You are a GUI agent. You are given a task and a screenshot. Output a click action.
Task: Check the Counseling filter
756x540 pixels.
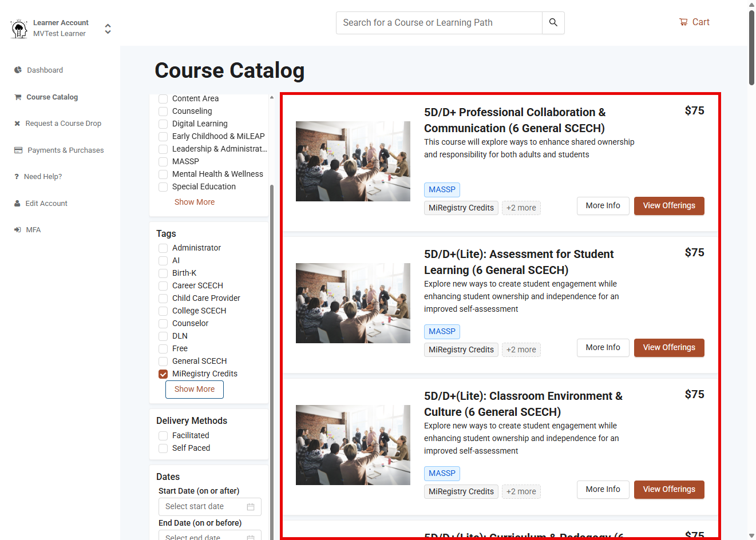pos(163,112)
